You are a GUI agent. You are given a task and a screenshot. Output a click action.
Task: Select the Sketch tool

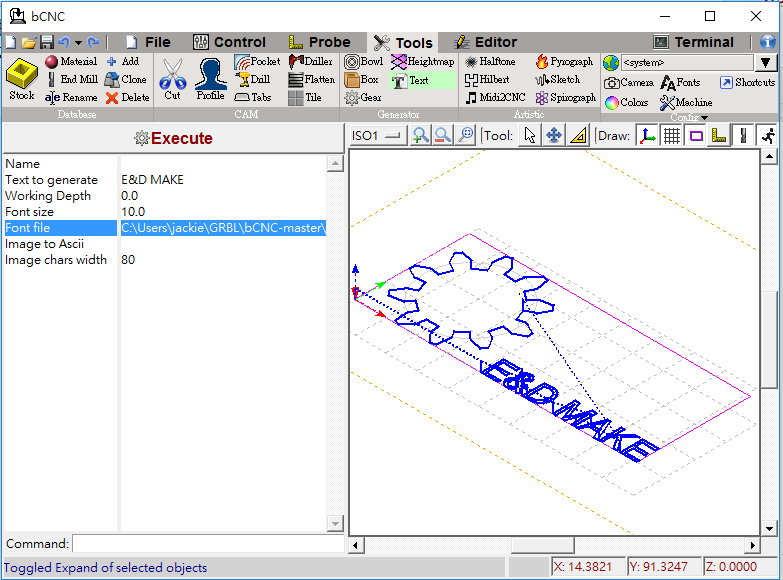[x=558, y=79]
